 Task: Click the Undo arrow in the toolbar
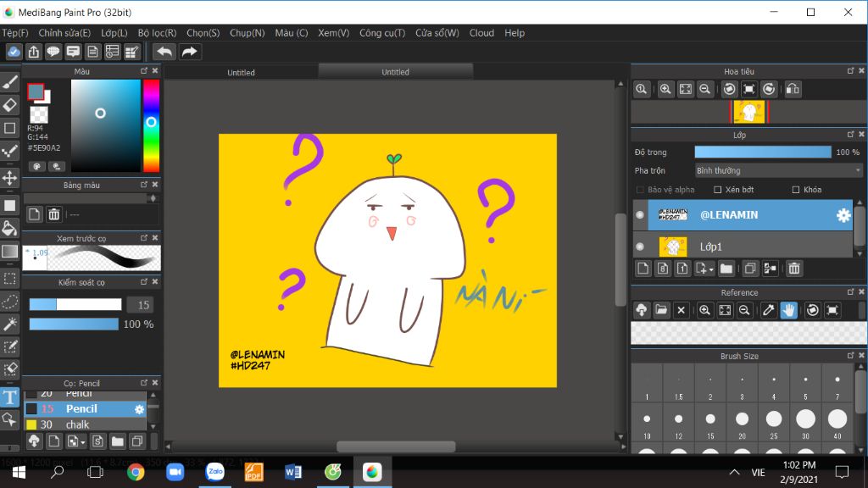pyautogui.click(x=164, y=52)
